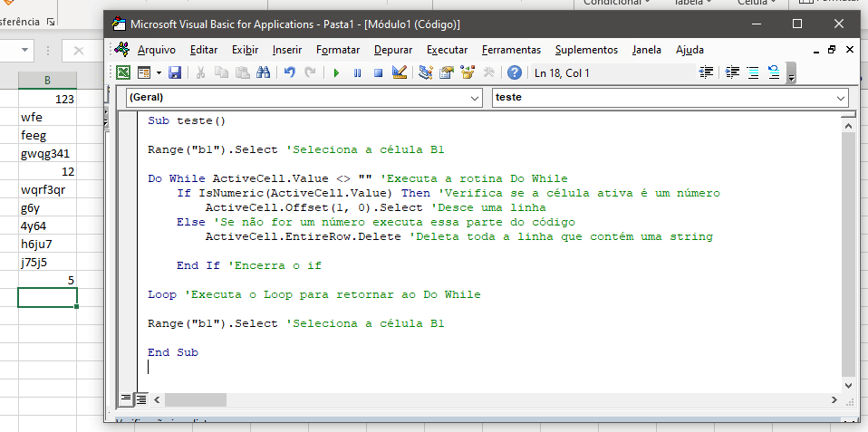Image resolution: width=868 pixels, height=432 pixels.
Task: Click the Reset stop icon
Action: 378,72
